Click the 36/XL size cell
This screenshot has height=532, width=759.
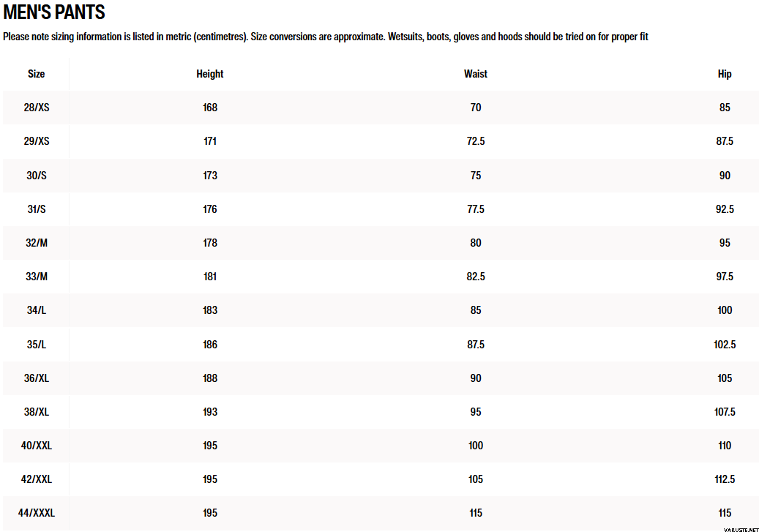tap(37, 378)
